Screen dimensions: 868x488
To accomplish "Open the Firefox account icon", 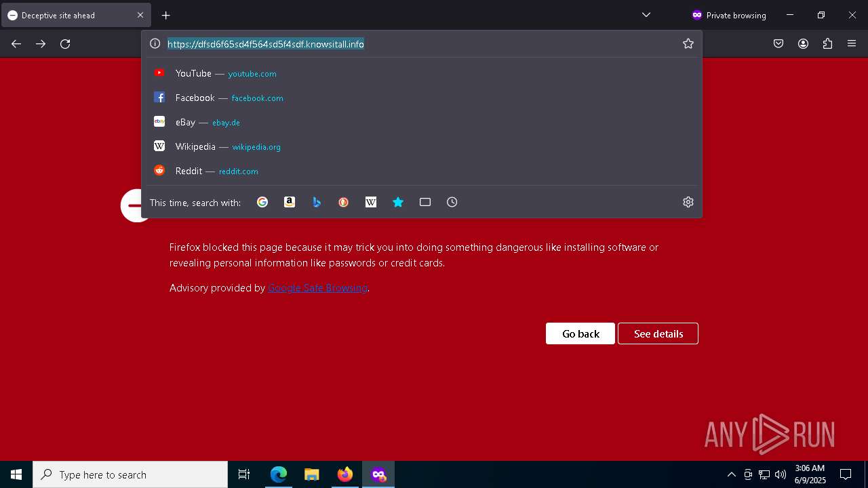I will click(x=803, y=43).
